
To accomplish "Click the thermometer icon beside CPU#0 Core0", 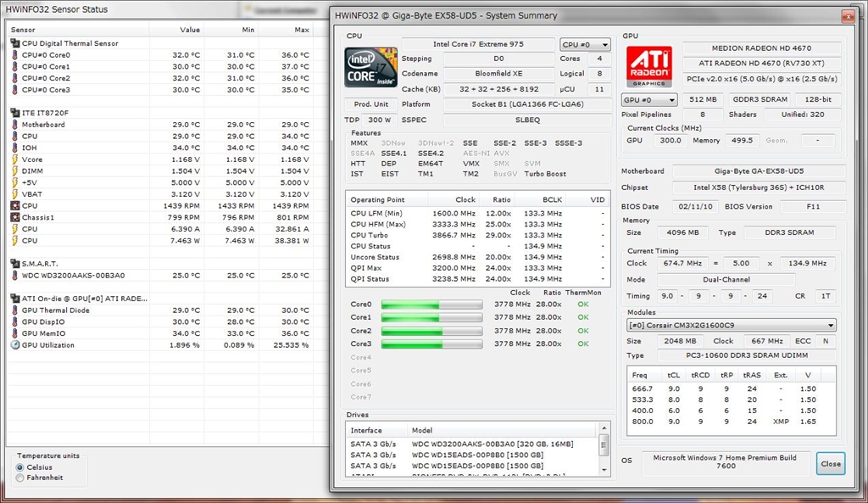I will (14, 55).
